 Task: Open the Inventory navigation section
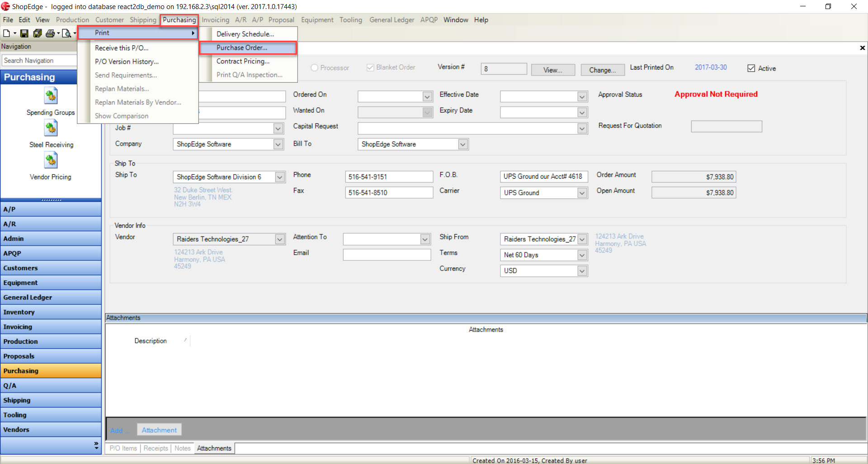(51, 312)
